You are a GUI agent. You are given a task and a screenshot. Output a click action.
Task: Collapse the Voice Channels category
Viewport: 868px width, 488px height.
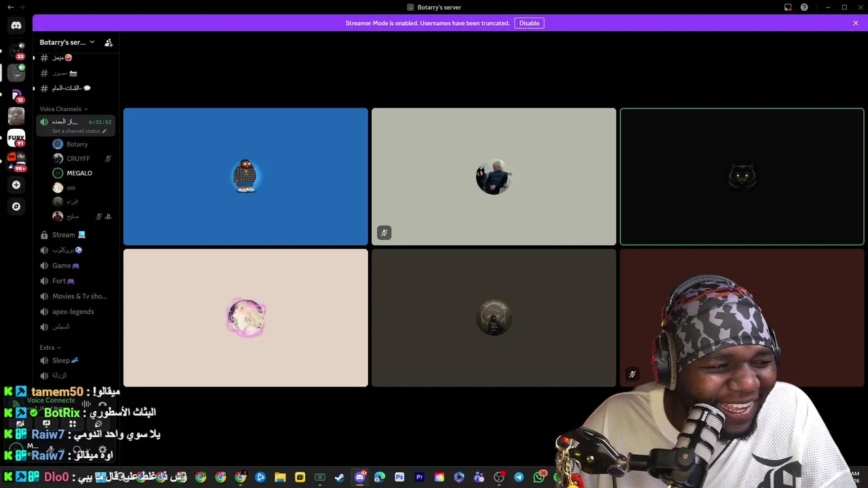click(x=63, y=109)
